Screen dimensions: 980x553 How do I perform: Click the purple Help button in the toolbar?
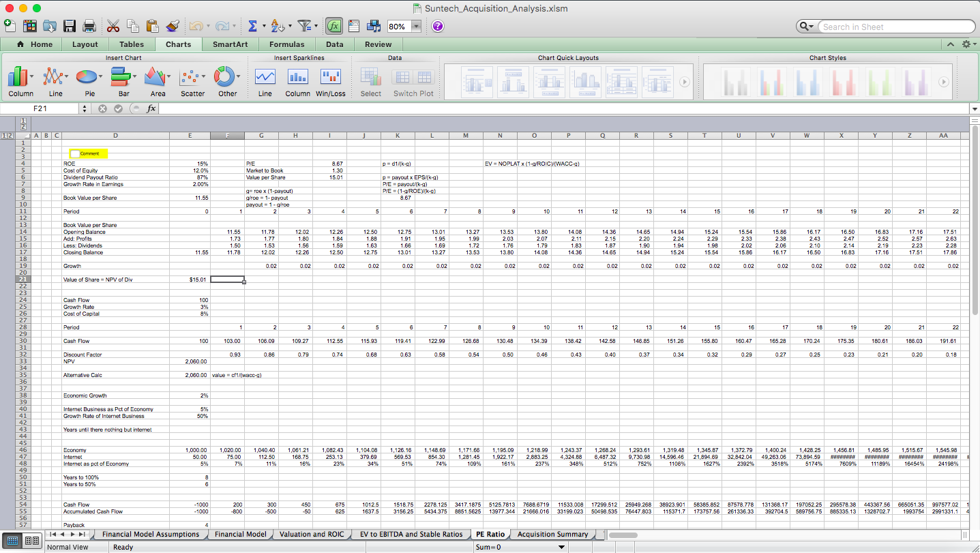(436, 26)
